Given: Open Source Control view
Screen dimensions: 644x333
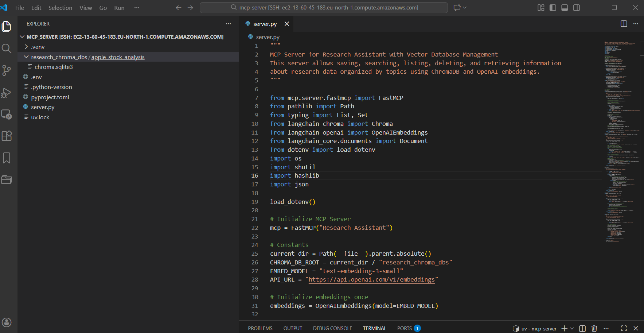Looking at the screenshot, I should coord(7,70).
